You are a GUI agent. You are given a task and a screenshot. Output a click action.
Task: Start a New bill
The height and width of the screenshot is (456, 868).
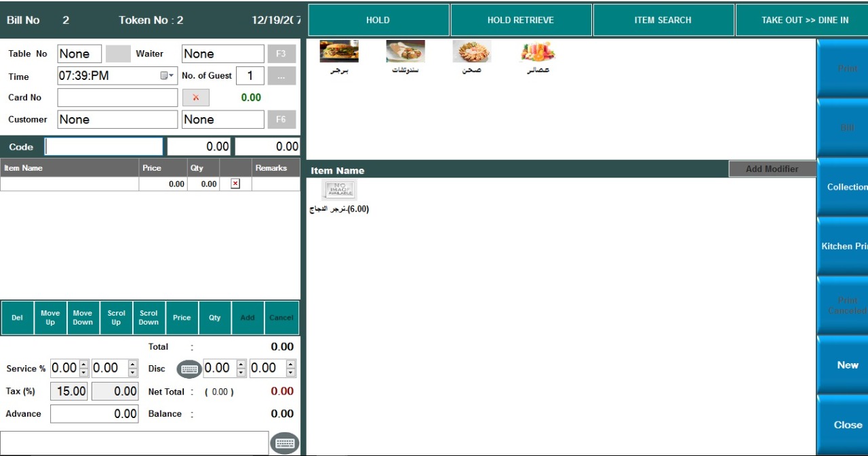[847, 365]
